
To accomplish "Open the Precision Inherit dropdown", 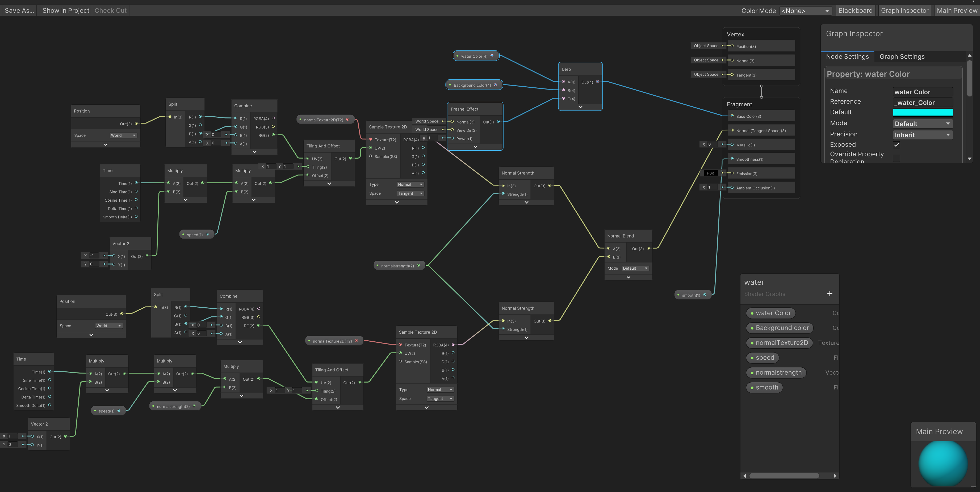I will 922,135.
